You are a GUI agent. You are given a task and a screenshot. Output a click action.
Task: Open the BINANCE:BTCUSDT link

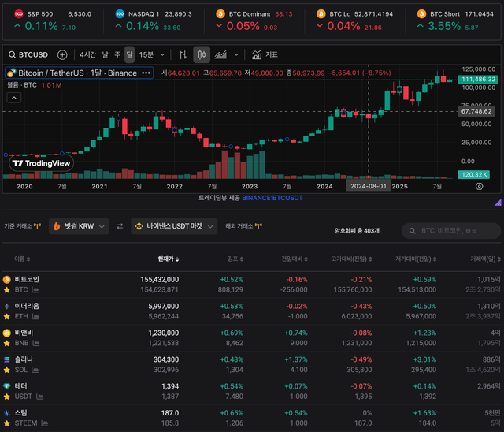[x=272, y=198]
